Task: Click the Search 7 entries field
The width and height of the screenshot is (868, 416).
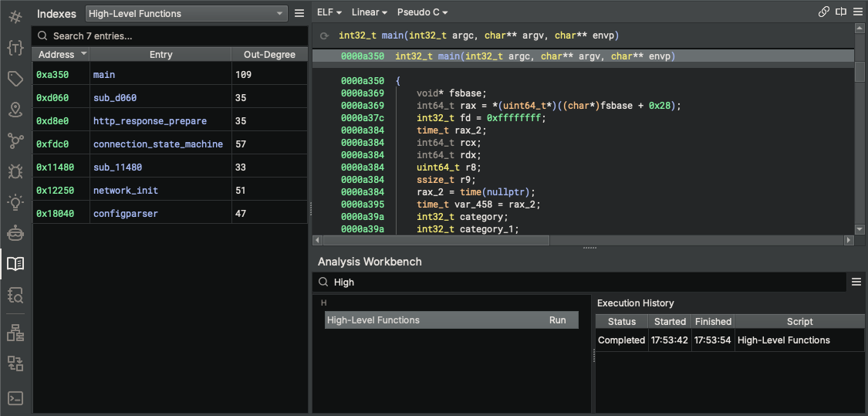Action: coord(170,36)
